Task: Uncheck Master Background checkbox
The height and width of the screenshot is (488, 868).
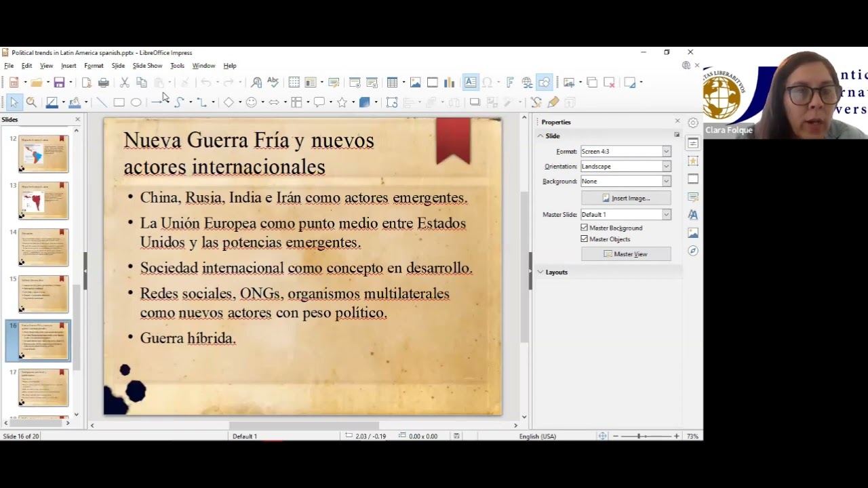Action: tap(585, 228)
